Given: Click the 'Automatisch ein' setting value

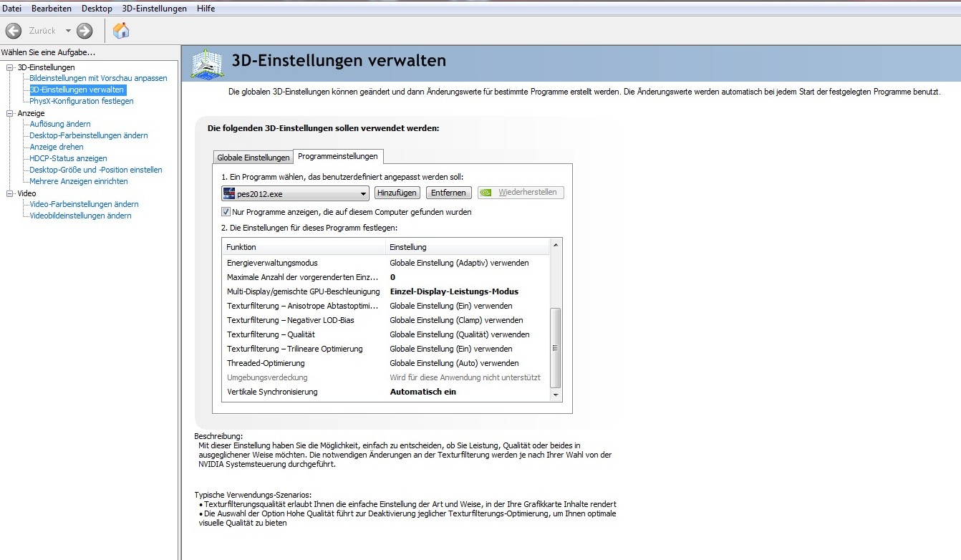Looking at the screenshot, I should pyautogui.click(x=422, y=392).
